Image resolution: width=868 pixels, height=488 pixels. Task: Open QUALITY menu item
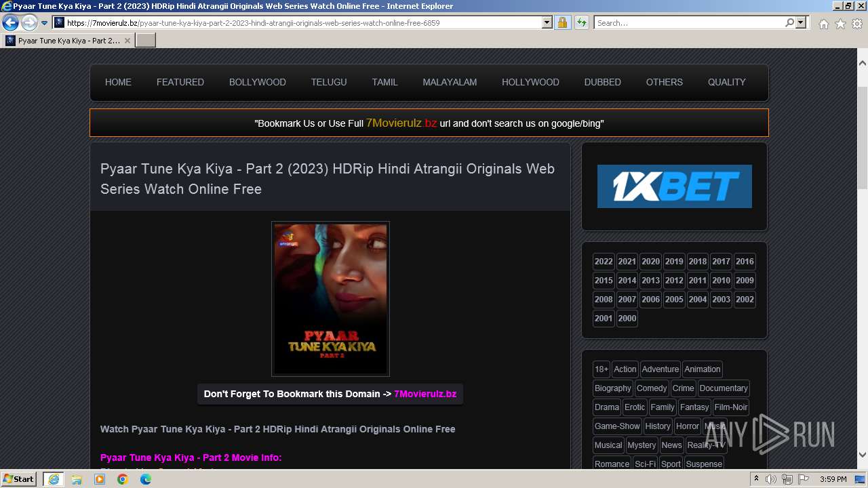pyautogui.click(x=727, y=82)
